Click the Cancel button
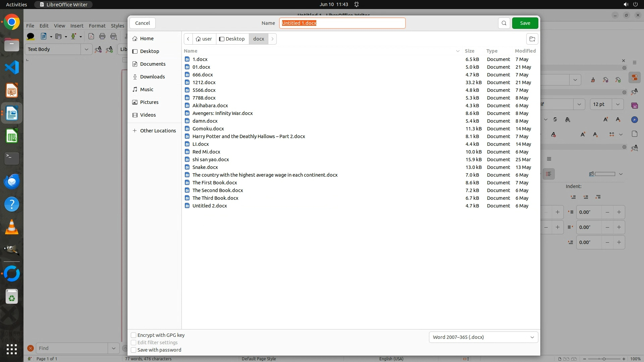 coord(142,23)
